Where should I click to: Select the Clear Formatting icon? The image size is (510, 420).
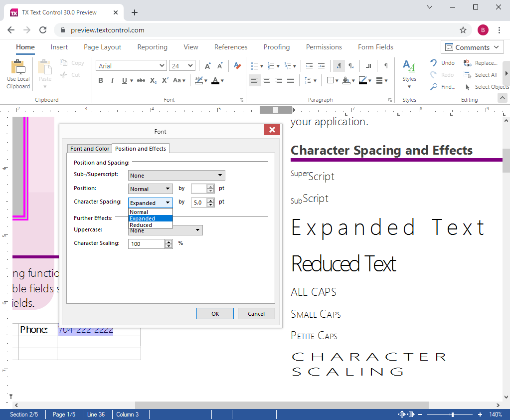pyautogui.click(x=237, y=65)
